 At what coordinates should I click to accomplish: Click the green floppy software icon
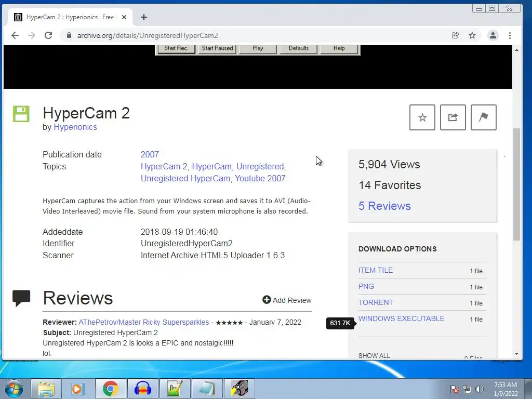click(21, 114)
